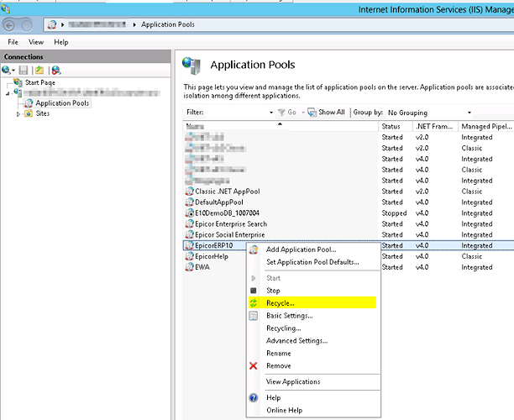Open the Filter dropdown arrow

[271, 113]
